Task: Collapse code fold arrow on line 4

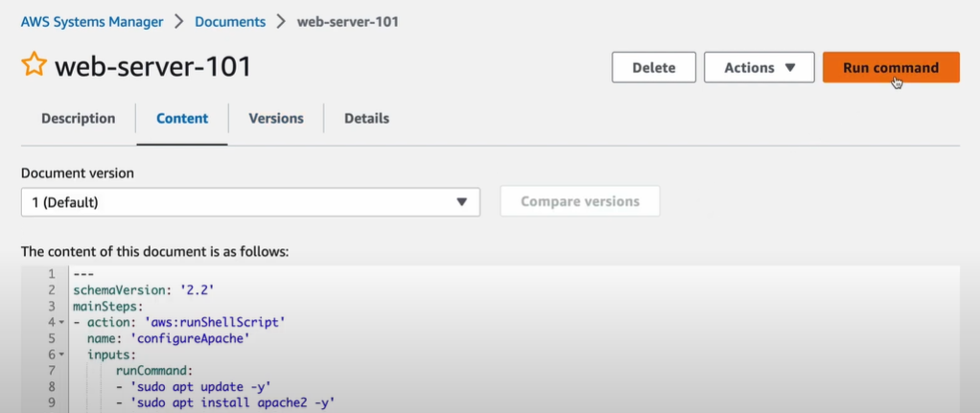Action: pos(61,322)
